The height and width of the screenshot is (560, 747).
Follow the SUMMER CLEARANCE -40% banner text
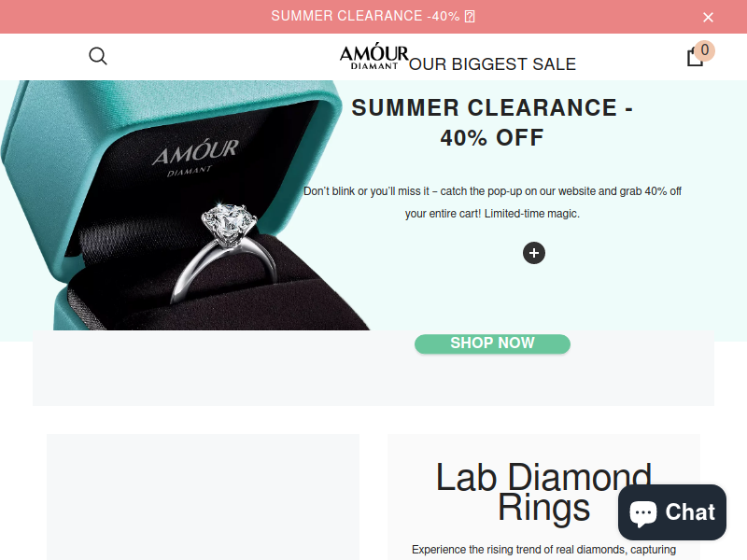coord(365,16)
